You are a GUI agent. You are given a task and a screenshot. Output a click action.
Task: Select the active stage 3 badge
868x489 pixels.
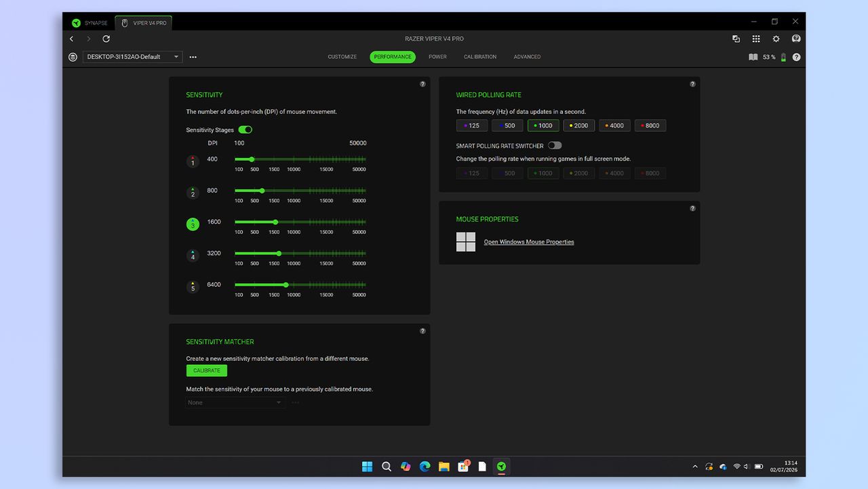tap(193, 224)
